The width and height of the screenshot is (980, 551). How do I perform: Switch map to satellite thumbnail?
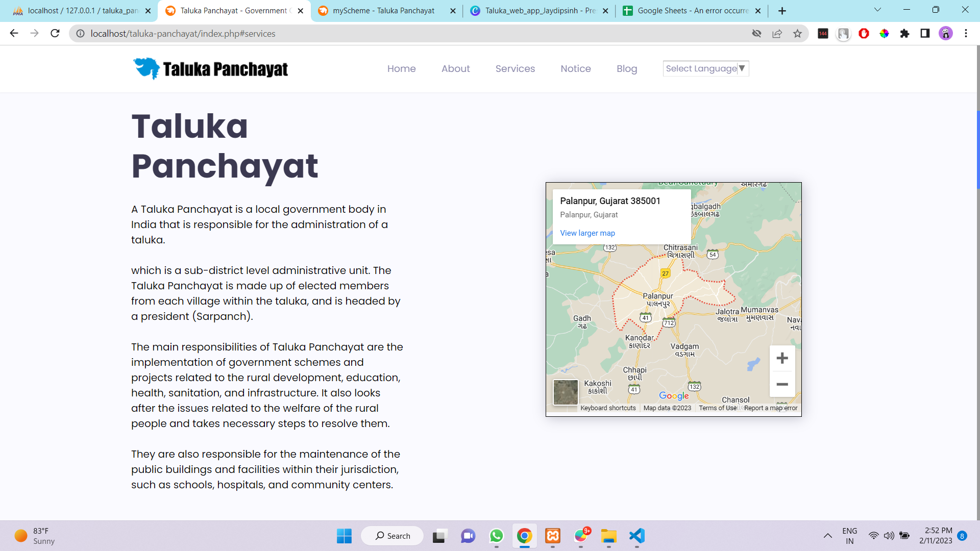coord(566,392)
